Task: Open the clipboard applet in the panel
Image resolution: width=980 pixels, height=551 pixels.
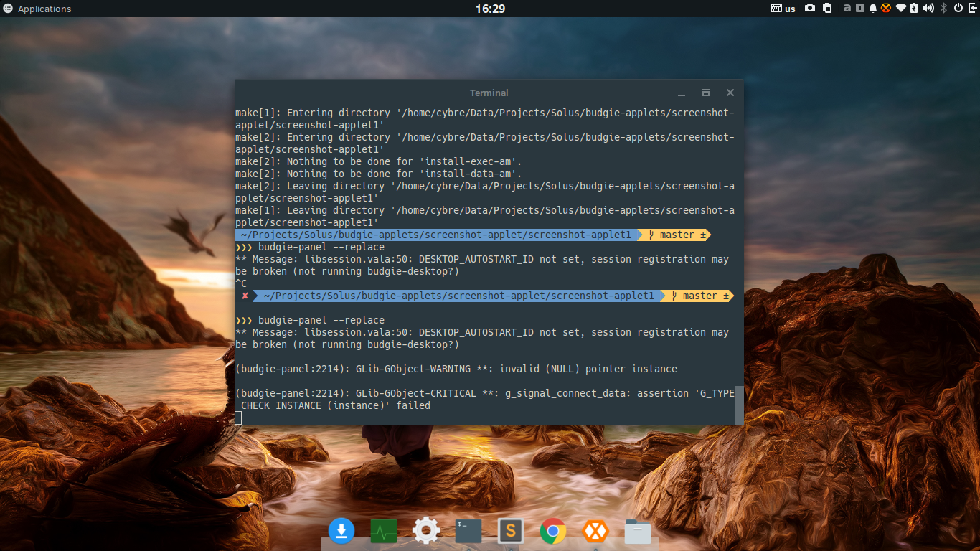Action: click(x=827, y=9)
